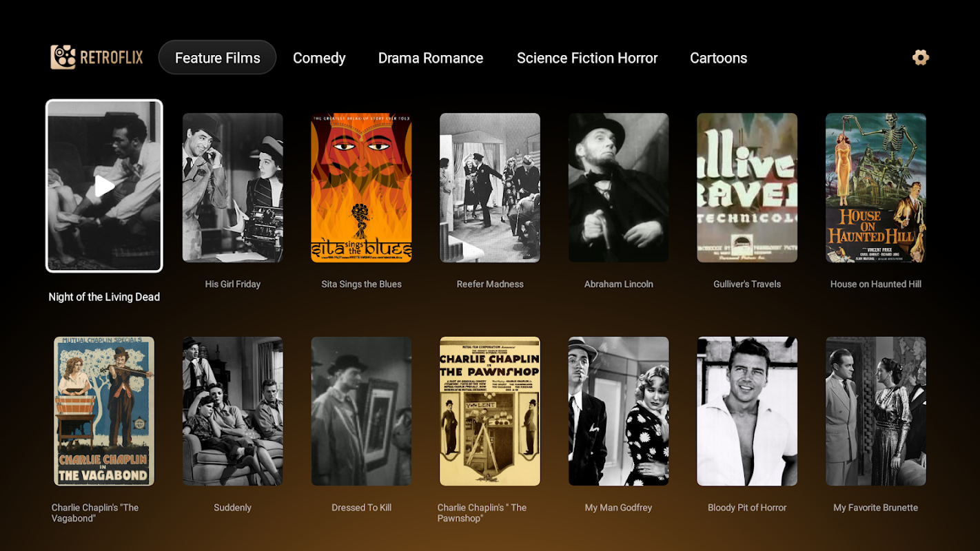Choose the Reefer Madness thumbnail
Screen dimensions: 980x551
tap(490, 187)
